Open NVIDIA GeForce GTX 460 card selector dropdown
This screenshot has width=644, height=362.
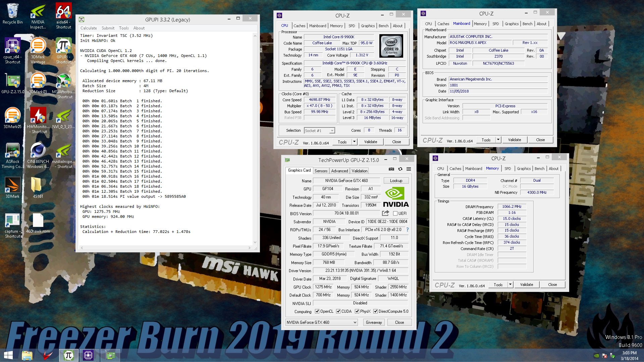click(x=322, y=322)
